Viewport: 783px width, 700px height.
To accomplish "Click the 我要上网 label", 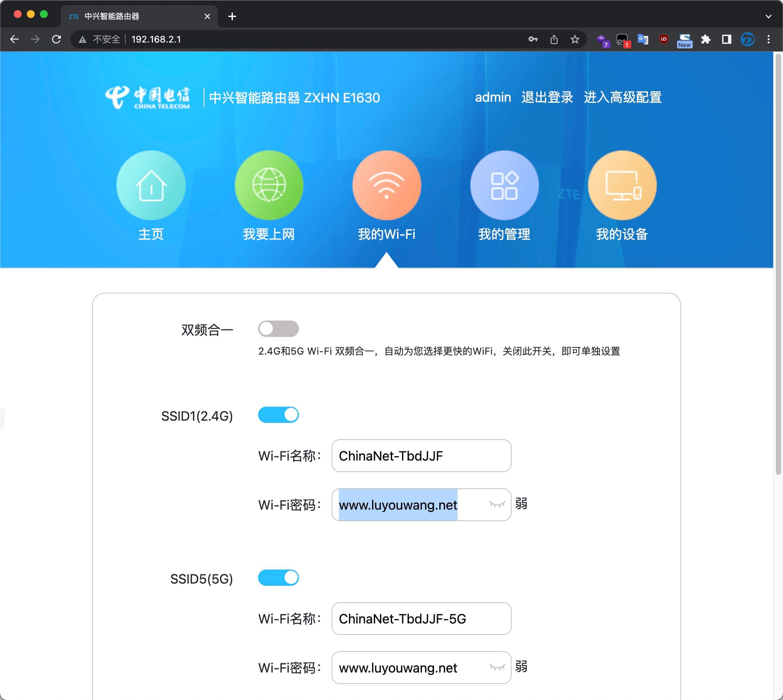I will 269,234.
